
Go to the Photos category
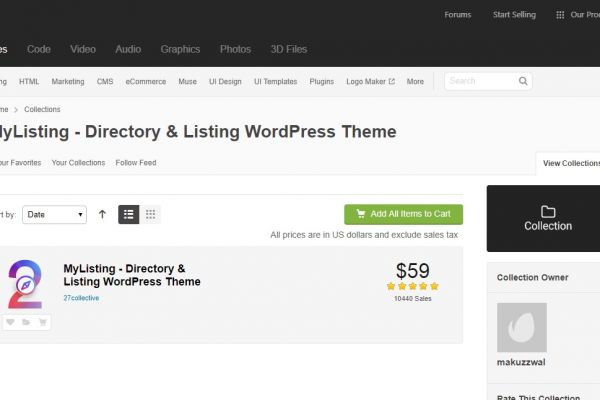point(235,49)
